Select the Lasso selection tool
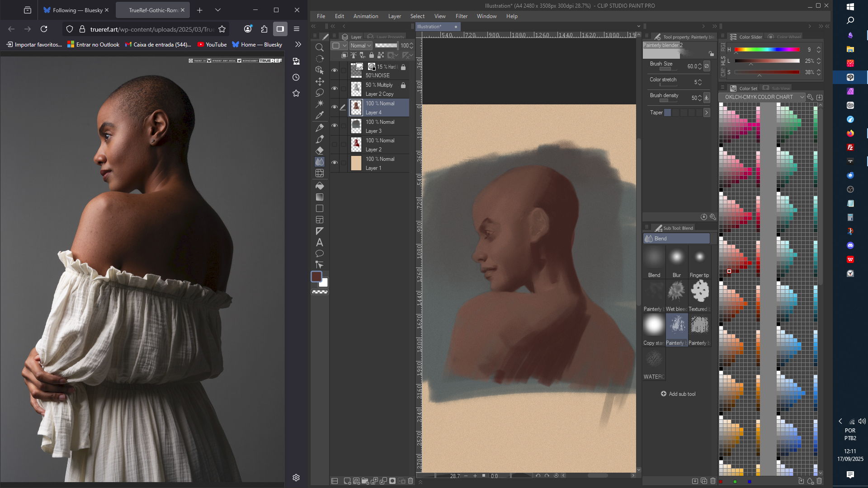 point(320,93)
